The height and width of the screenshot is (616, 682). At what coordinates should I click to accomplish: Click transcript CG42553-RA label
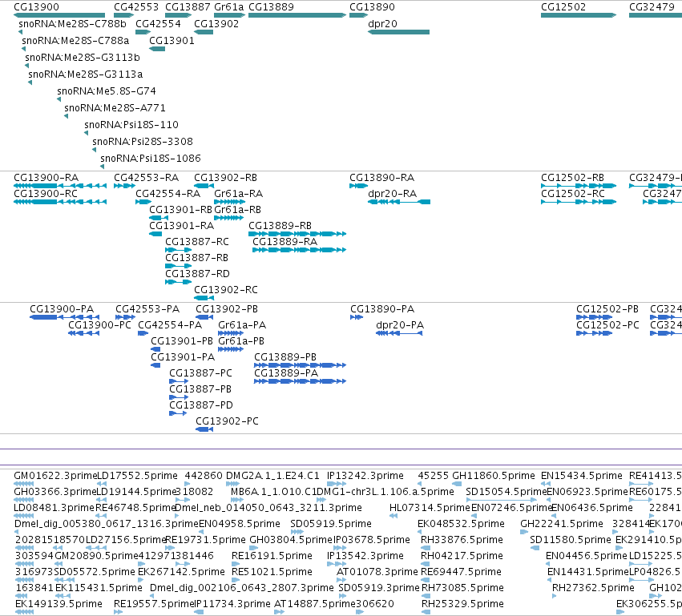tap(146, 178)
